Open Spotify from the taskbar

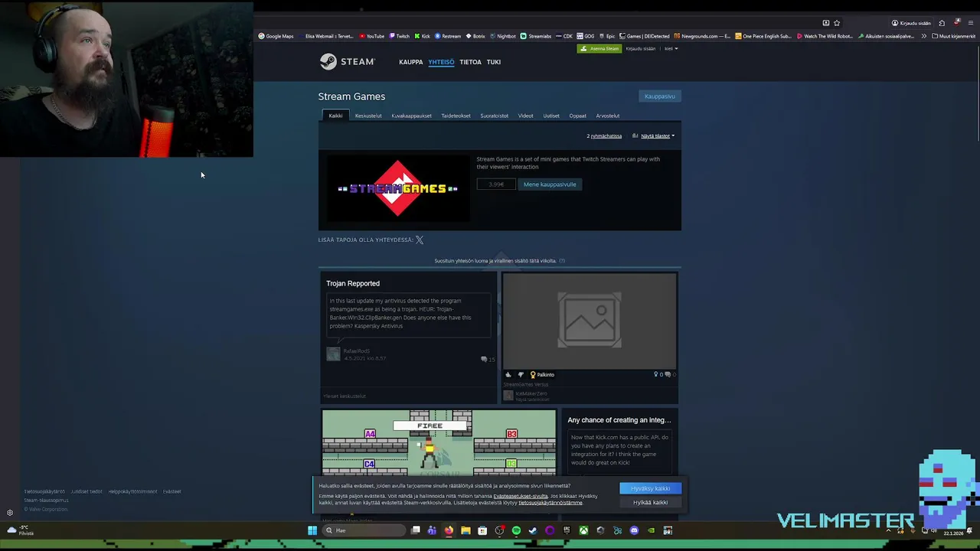coord(516,530)
